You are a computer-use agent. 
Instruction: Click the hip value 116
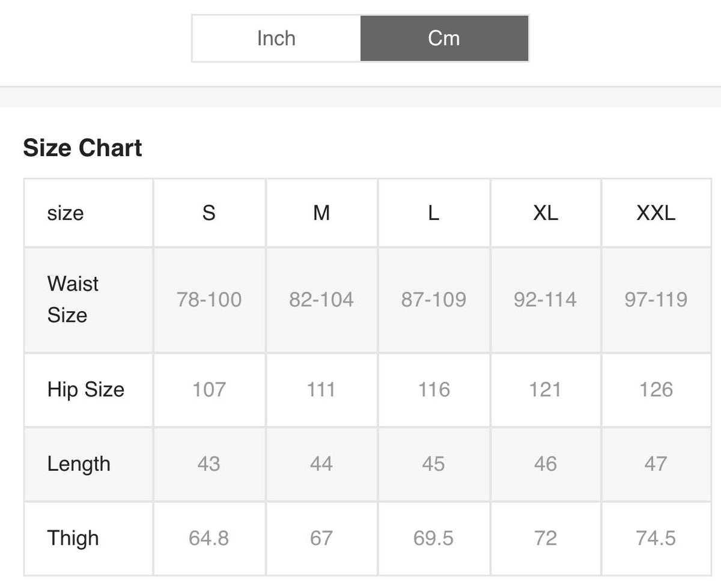point(434,389)
